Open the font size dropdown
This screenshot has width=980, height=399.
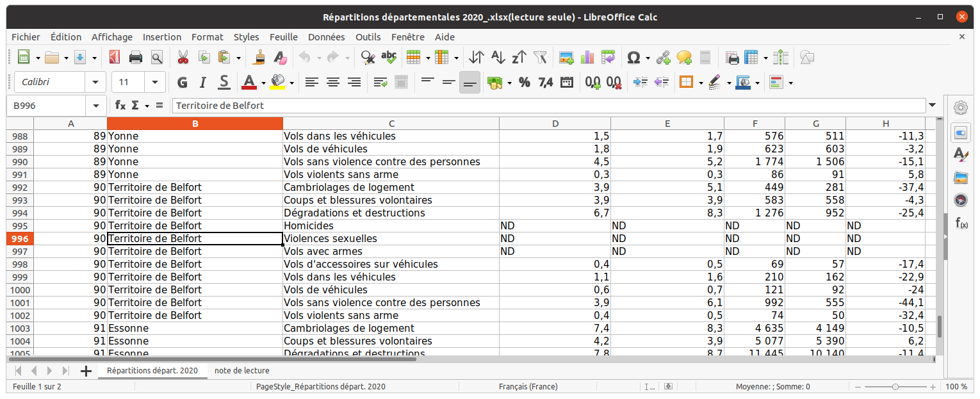[x=155, y=82]
